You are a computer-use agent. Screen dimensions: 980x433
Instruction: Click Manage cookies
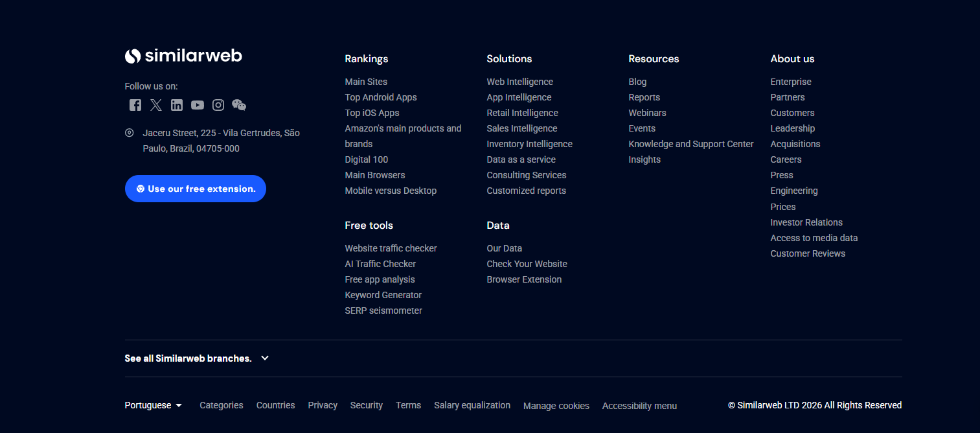pyautogui.click(x=556, y=406)
